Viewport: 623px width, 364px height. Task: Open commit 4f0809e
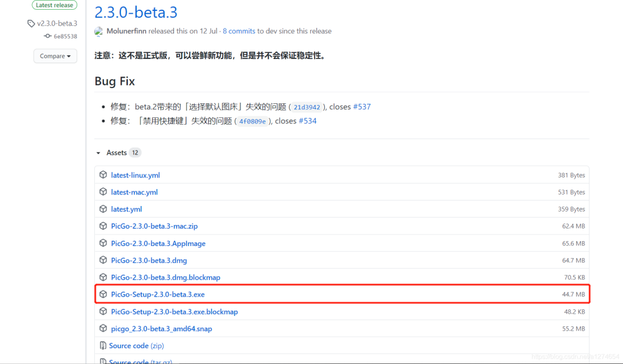pyautogui.click(x=252, y=122)
